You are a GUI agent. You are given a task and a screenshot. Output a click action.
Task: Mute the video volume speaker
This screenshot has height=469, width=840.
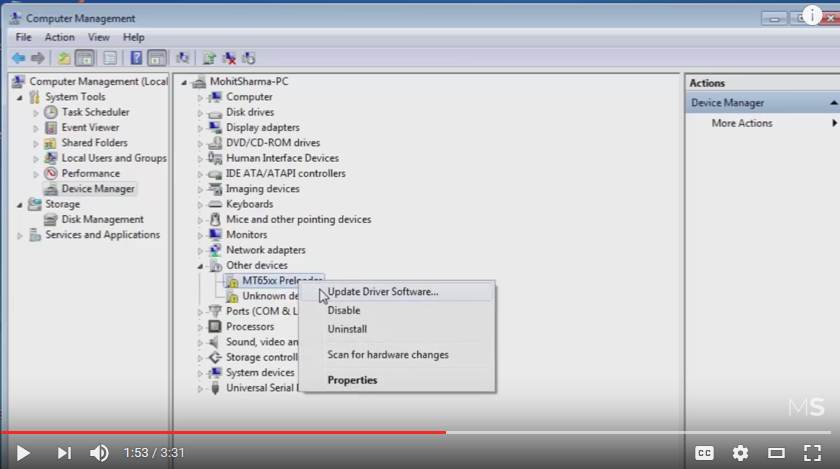[99, 453]
